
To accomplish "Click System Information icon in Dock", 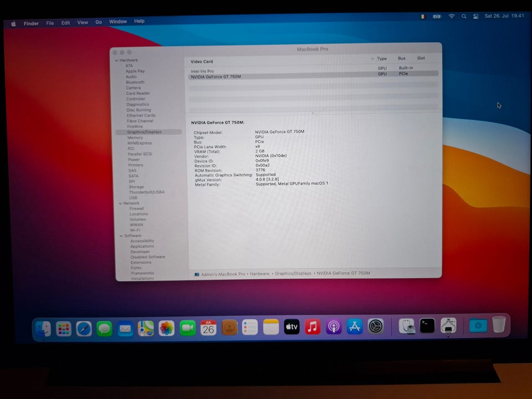I will pos(448,326).
